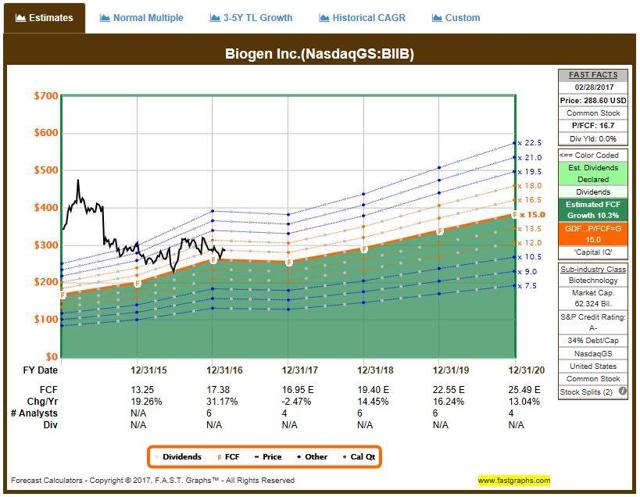Click the FCF value 13.25
The image size is (640, 497).
click(142, 390)
